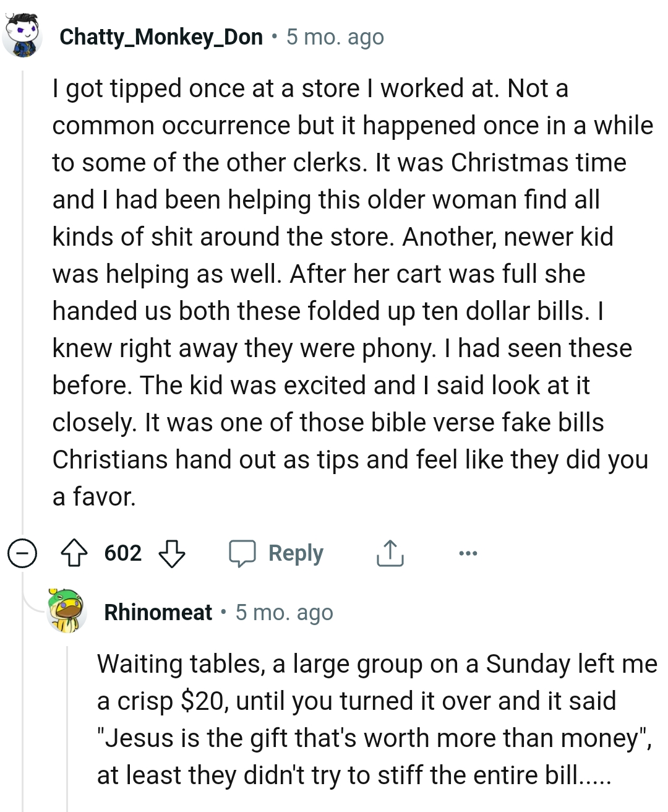The width and height of the screenshot is (668, 812).
Task: Click the 602 vote count
Action: [123, 553]
